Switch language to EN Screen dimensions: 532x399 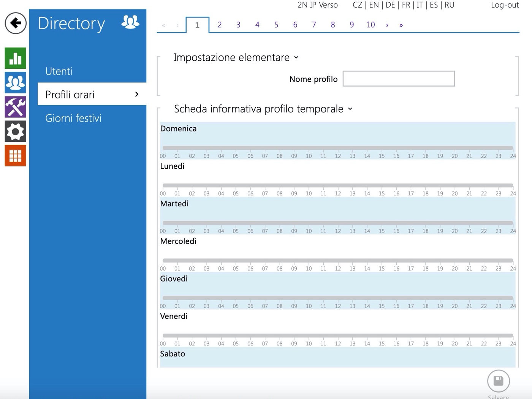pyautogui.click(x=374, y=5)
